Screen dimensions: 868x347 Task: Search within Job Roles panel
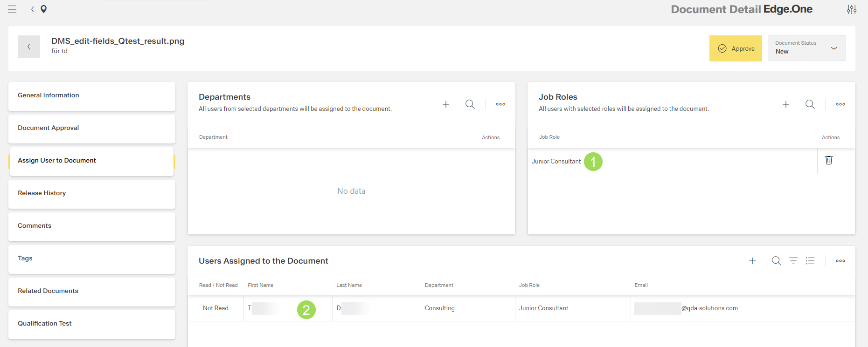[x=810, y=104]
